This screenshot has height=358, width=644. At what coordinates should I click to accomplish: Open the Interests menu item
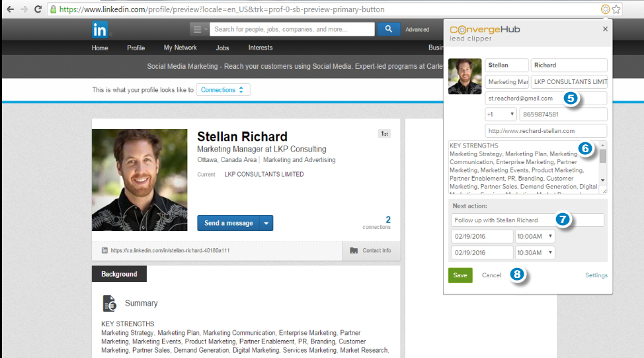point(261,48)
